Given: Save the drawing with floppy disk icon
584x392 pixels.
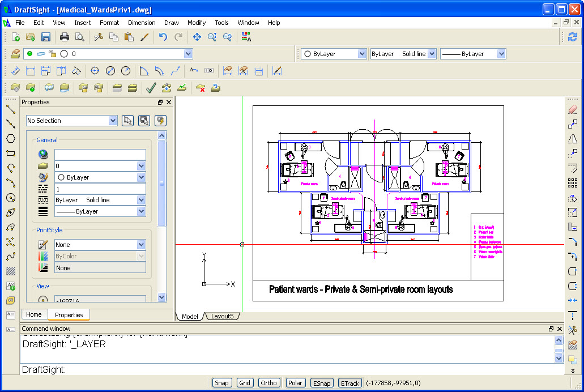Looking at the screenshot, I should coord(46,37).
